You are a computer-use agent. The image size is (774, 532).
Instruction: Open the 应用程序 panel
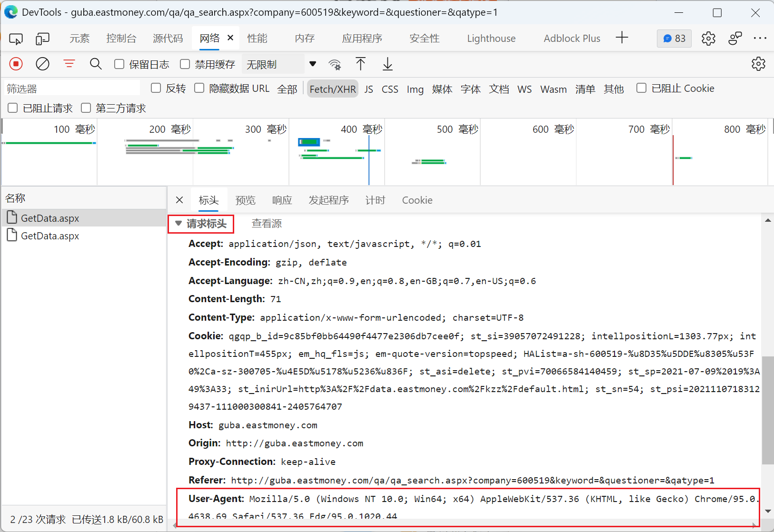click(x=362, y=39)
